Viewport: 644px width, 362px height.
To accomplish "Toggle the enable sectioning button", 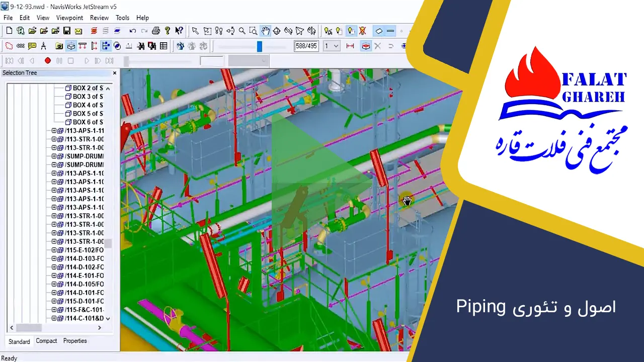I will tap(366, 46).
